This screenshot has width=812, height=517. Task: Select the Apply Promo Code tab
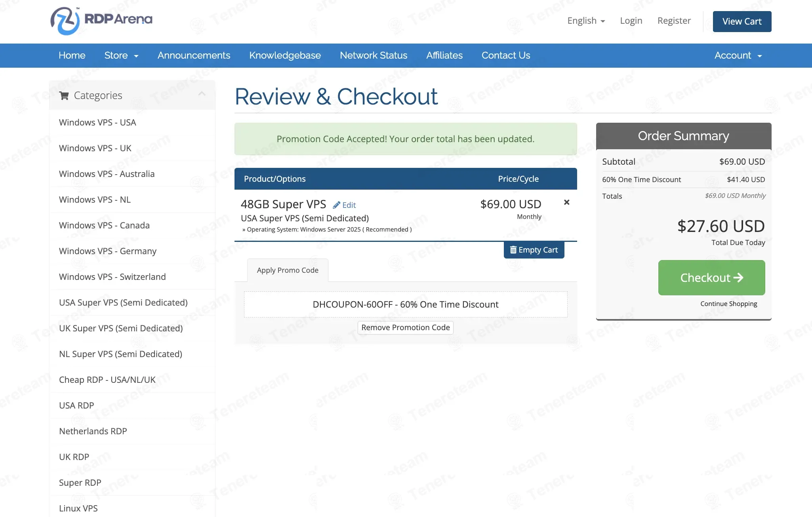tap(288, 270)
